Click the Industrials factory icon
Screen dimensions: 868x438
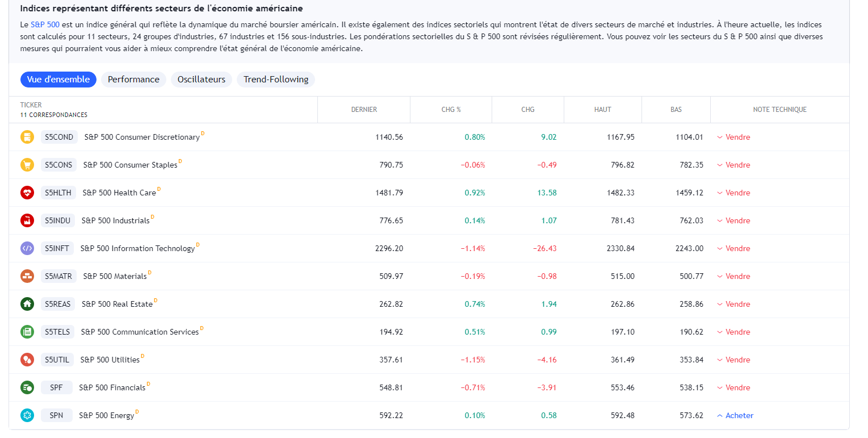click(x=27, y=220)
